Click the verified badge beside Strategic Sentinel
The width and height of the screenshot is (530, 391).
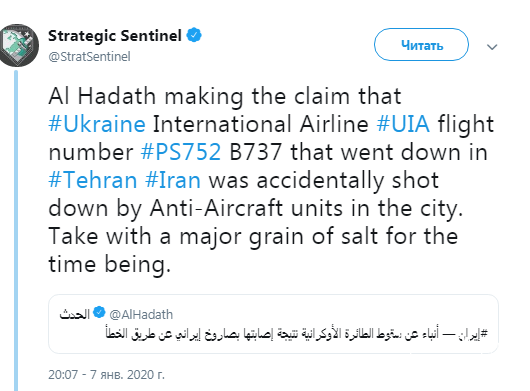(x=194, y=35)
